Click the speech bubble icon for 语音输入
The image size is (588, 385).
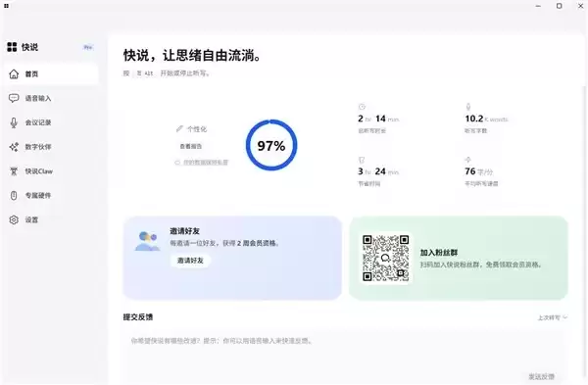pos(14,98)
